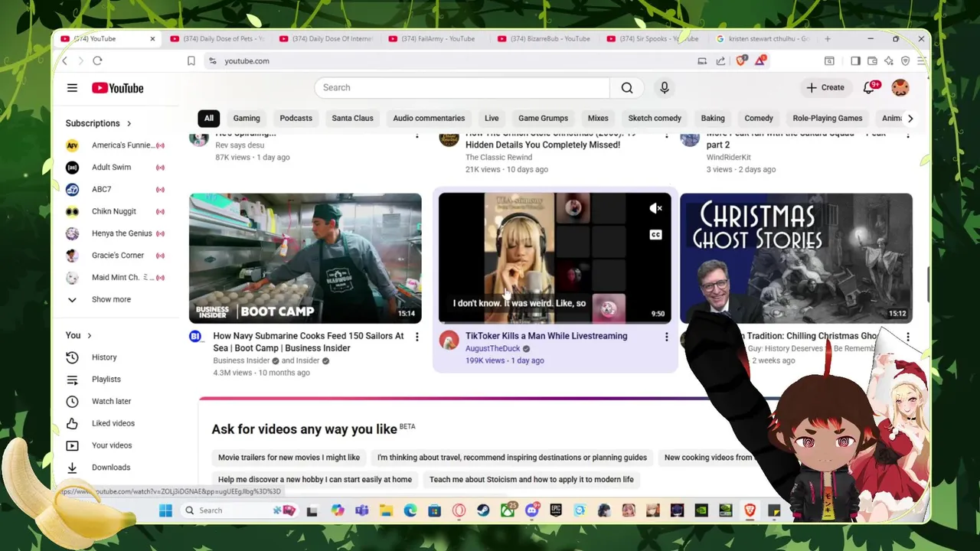The width and height of the screenshot is (980, 551).
Task: Open the Christmas Ghost Stories thumbnail
Action: pos(796,258)
